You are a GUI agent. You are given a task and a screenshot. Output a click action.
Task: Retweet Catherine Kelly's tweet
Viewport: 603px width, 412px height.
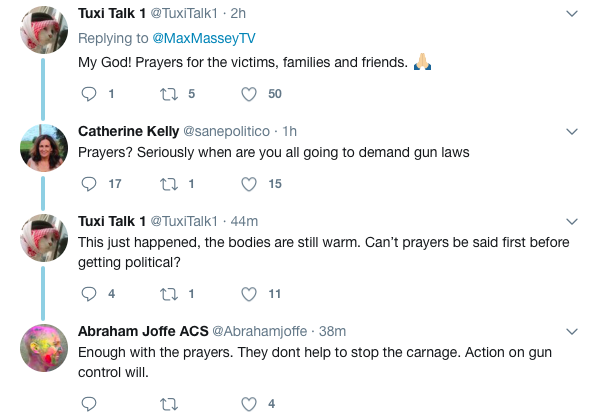point(169,184)
